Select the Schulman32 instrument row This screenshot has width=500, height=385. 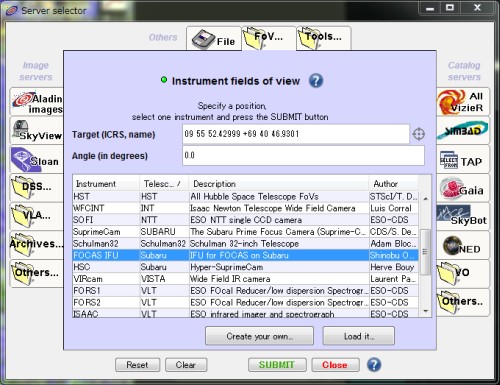point(245,244)
